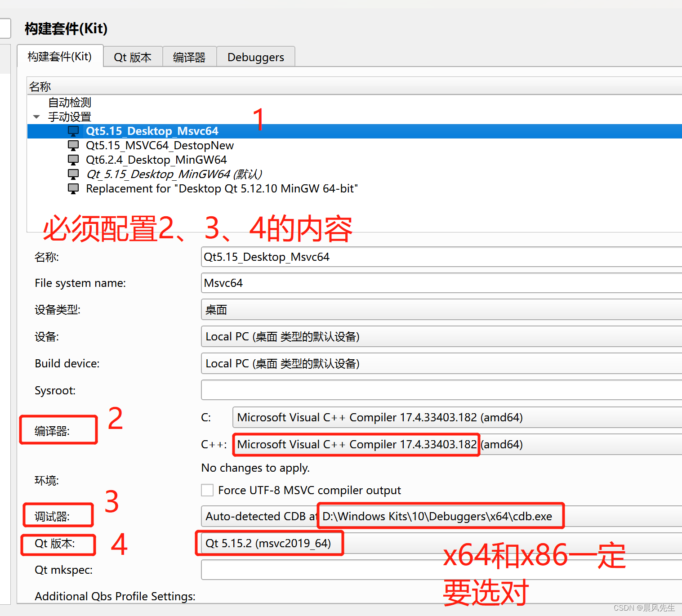Click monitor icon beside Qt_5.15_Desktop_MinGW64
This screenshot has width=682, height=616.
pyautogui.click(x=73, y=174)
